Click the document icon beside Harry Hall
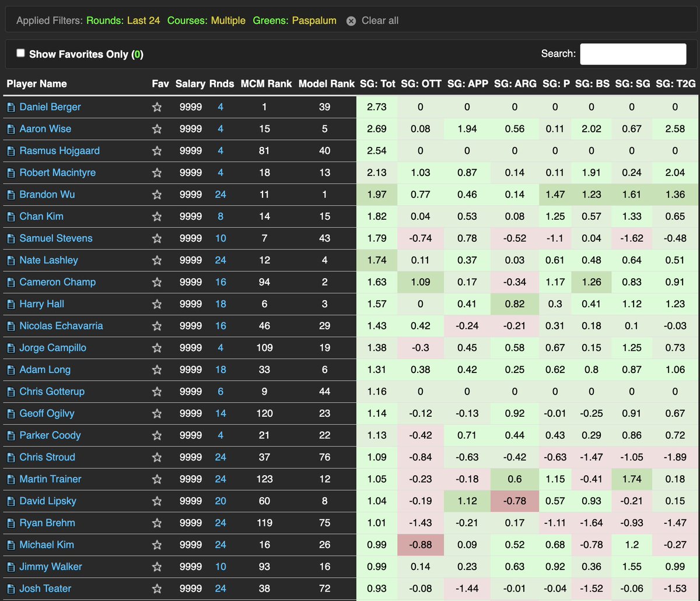 tap(10, 304)
